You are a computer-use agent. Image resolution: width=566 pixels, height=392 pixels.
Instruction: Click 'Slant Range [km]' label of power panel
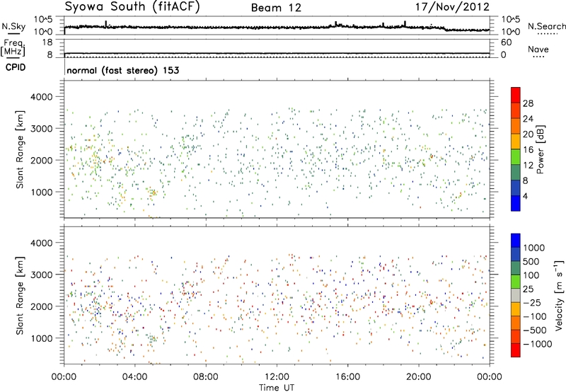[20, 149]
